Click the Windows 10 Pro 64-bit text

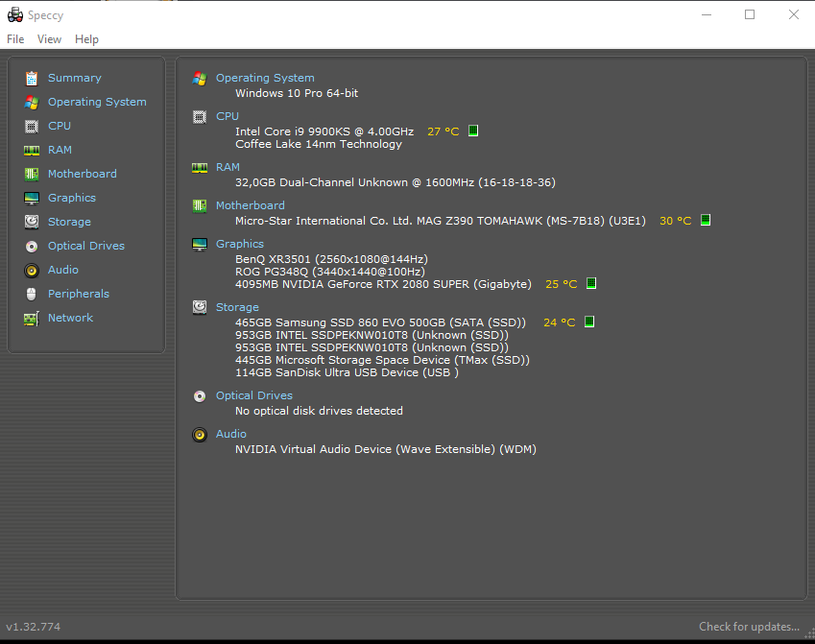[x=297, y=93]
